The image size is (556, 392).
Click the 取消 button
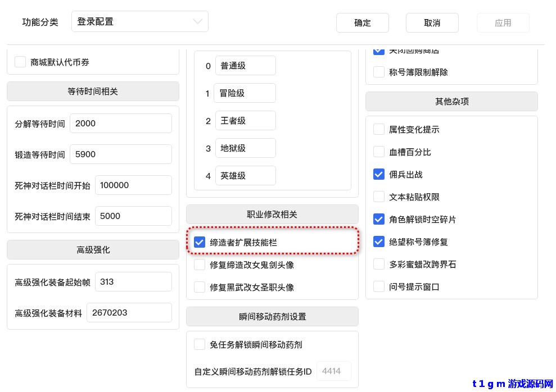pyautogui.click(x=432, y=23)
